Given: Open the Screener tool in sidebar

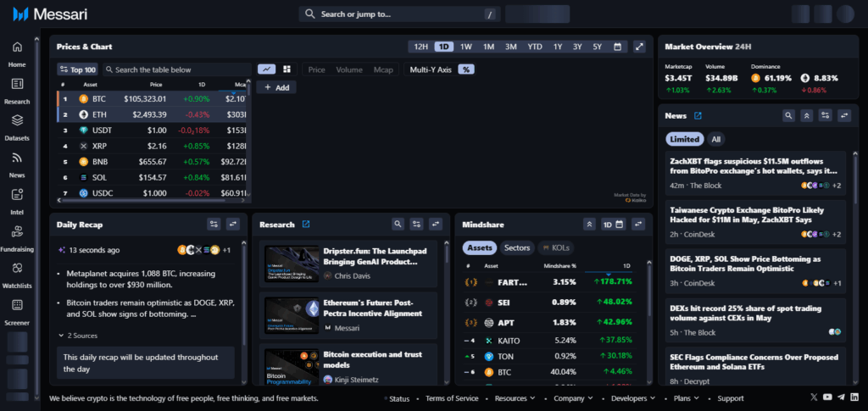Looking at the screenshot, I should tap(17, 310).
